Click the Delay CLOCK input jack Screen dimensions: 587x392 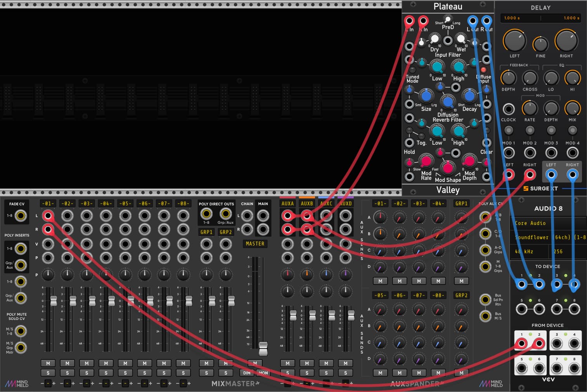[x=509, y=109]
